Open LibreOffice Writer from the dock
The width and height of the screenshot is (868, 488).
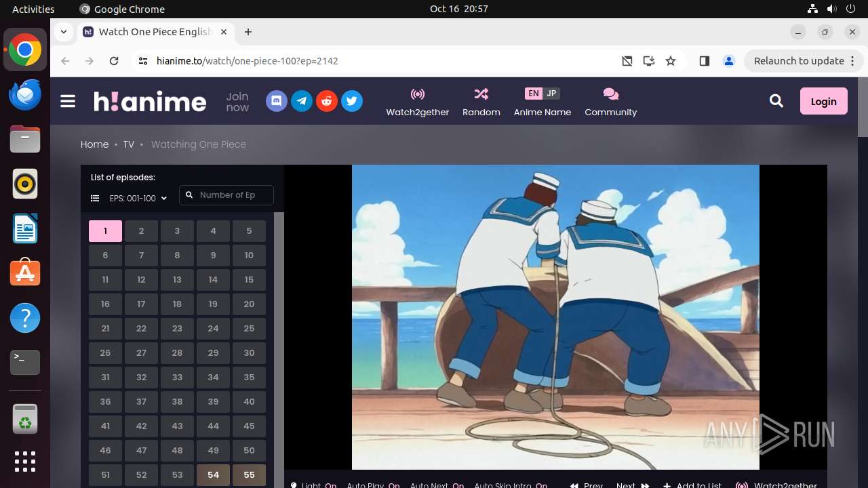(25, 228)
